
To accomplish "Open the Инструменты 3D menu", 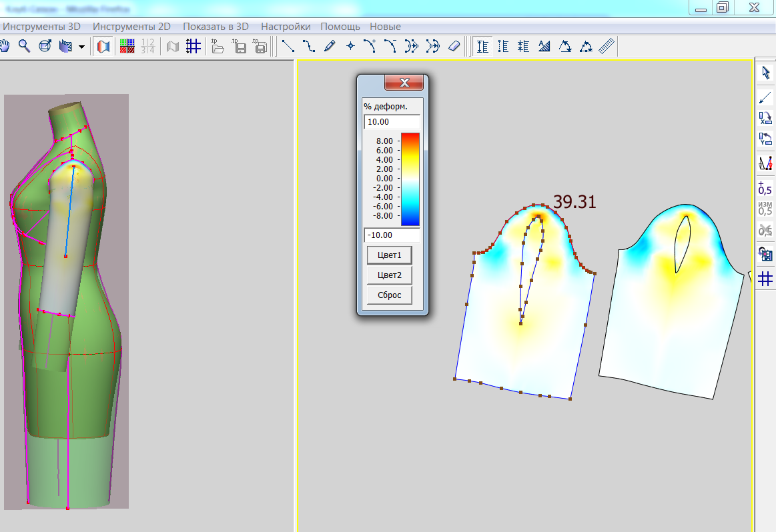I will 42,27.
